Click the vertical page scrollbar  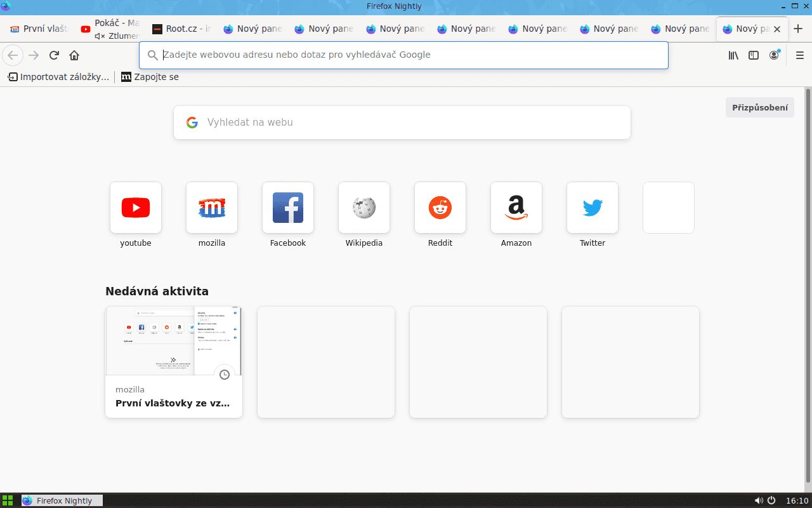pyautogui.click(x=808, y=286)
